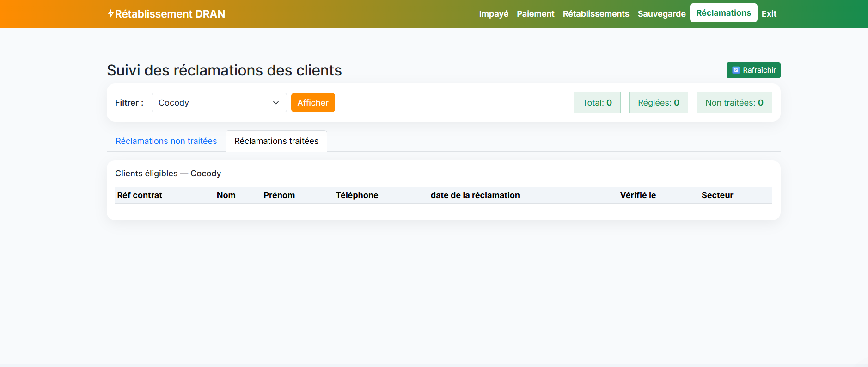
Task: Click the Clients éligibles — Cocody heading
Action: pyautogui.click(x=168, y=174)
